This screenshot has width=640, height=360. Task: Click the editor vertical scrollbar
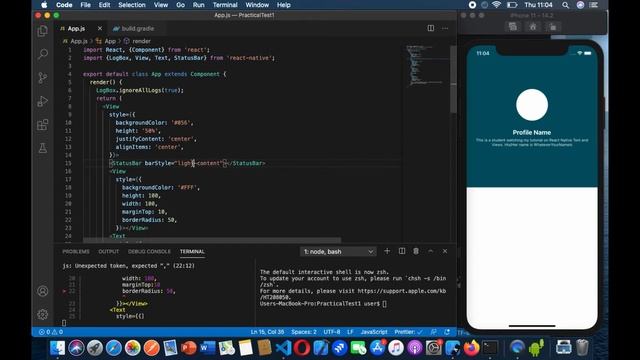click(x=453, y=80)
